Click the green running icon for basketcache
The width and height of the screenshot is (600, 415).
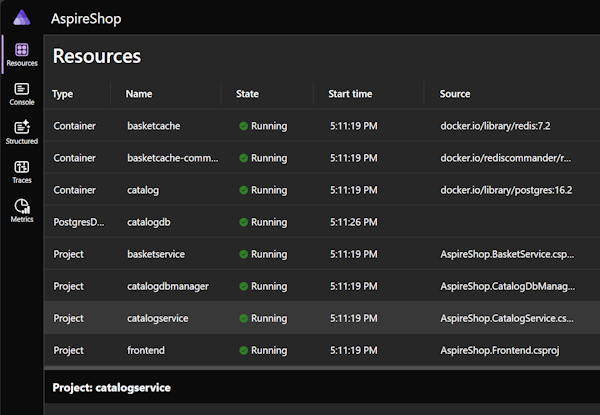(x=243, y=126)
